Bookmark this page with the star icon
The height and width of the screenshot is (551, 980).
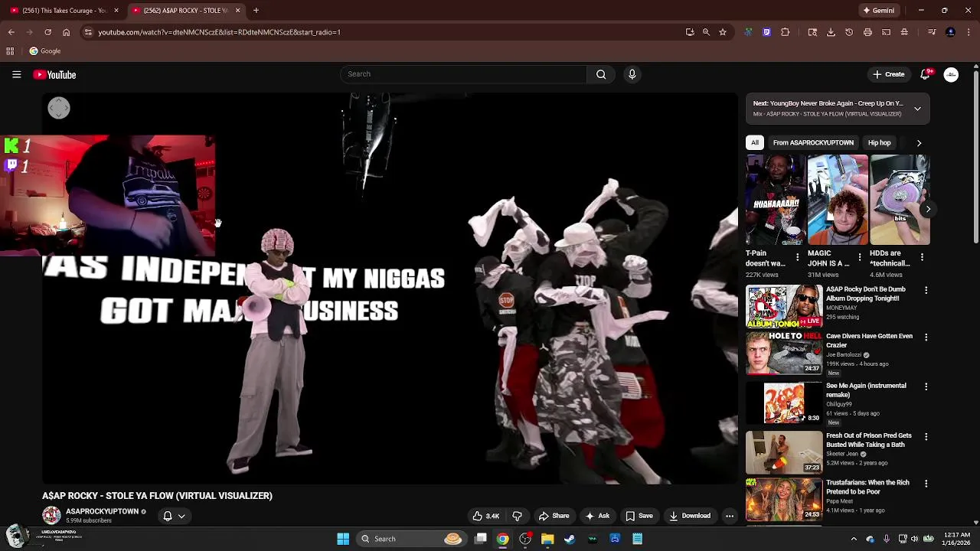point(722,32)
